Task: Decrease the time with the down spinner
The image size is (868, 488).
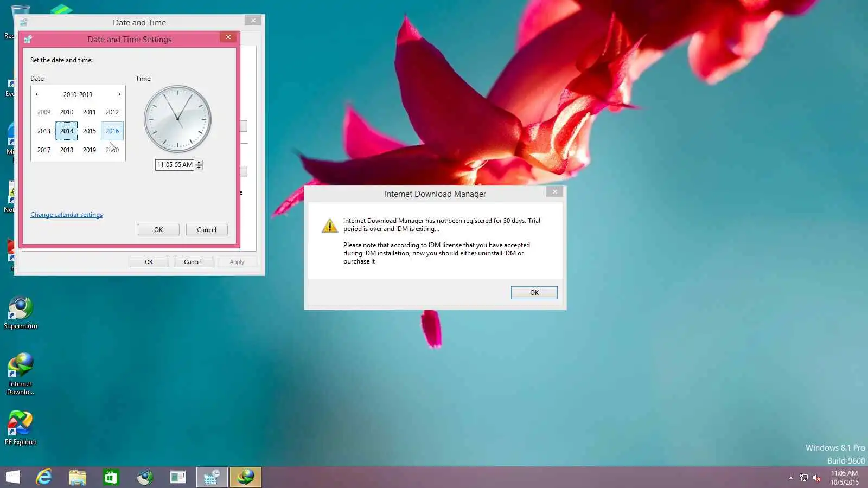Action: 199,168
